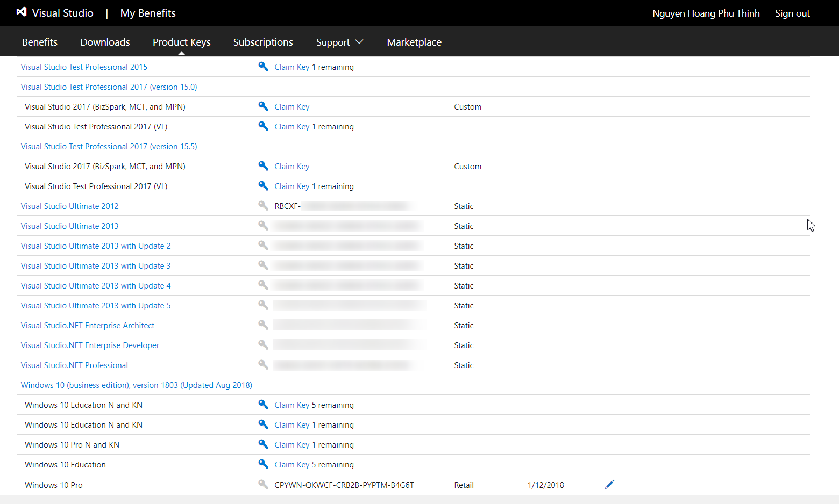Open Visual Studio.NET Professional link
This screenshot has width=839, height=504.
pos(75,365)
